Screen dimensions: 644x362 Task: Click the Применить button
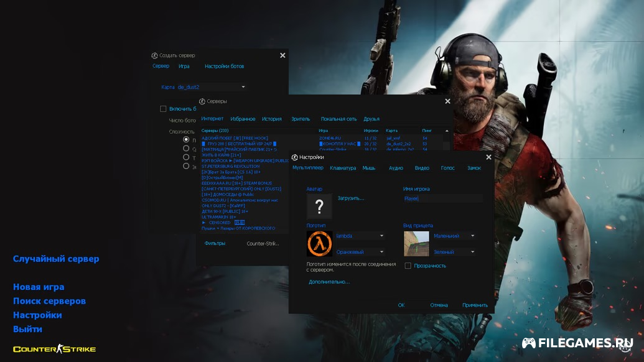(475, 305)
